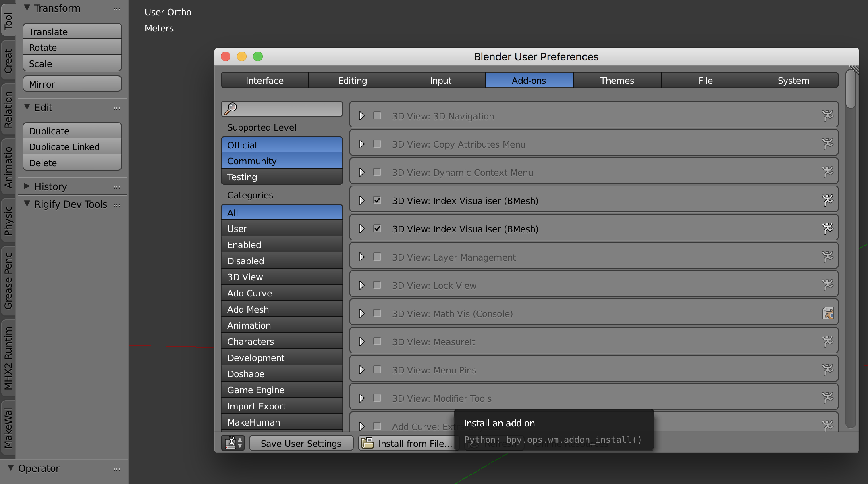
Task: Click community icon on MeasureIt row
Action: 827,342
